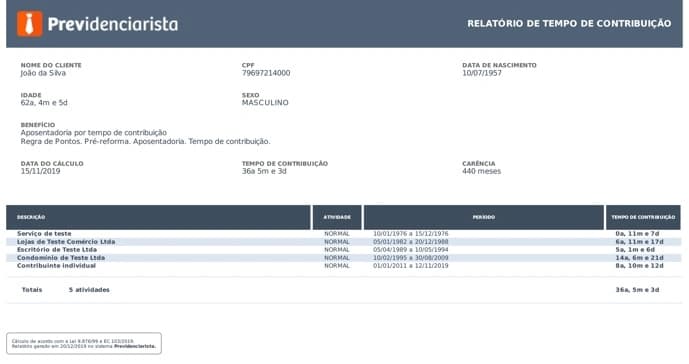Click period '10/01/1976 a 15/12/1976'
Viewport: 689px width, 364px height.
tap(411, 234)
